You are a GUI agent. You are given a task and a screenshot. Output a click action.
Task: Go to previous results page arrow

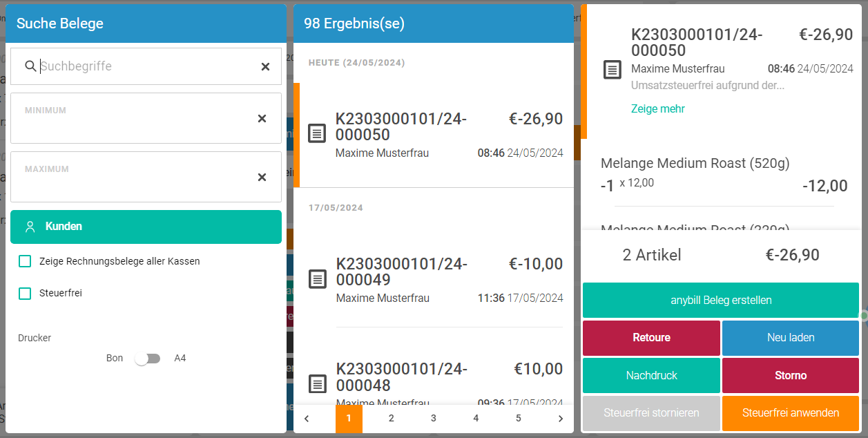pyautogui.click(x=307, y=418)
